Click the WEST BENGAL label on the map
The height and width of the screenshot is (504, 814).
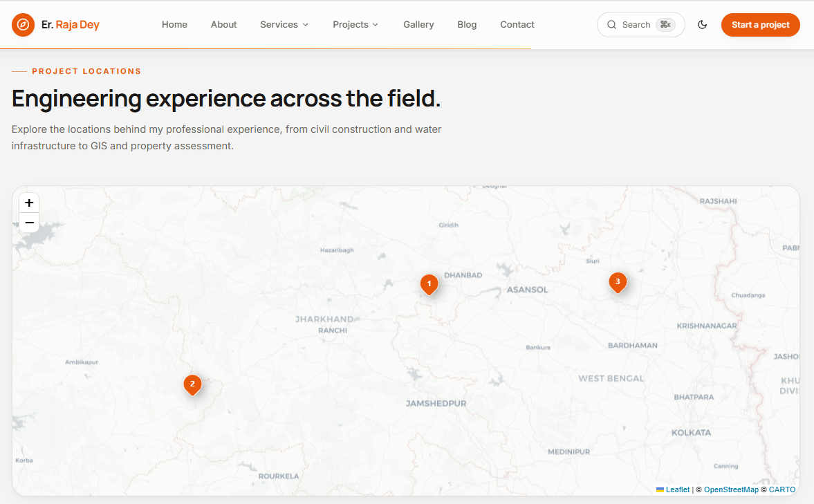point(611,378)
